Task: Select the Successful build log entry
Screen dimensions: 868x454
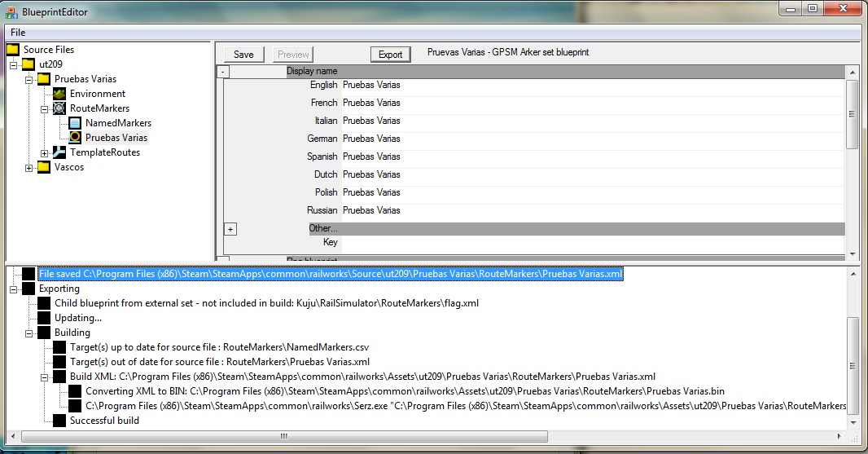Action: (x=104, y=421)
